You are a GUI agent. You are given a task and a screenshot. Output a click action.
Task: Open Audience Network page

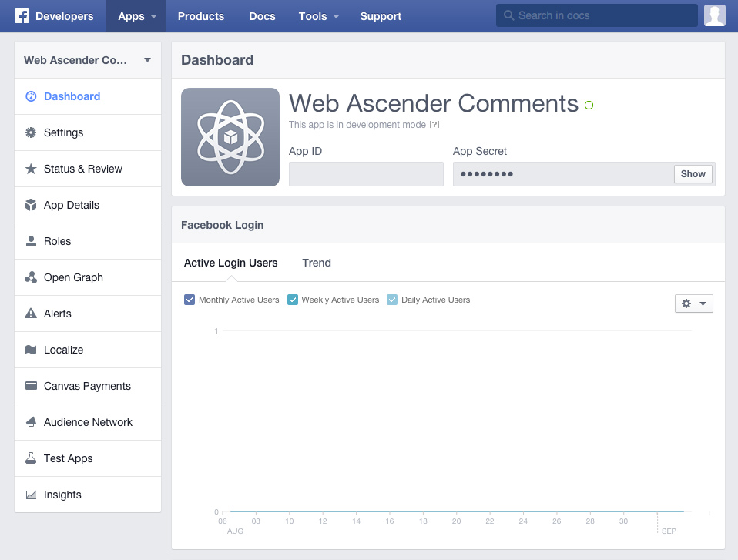tap(88, 422)
